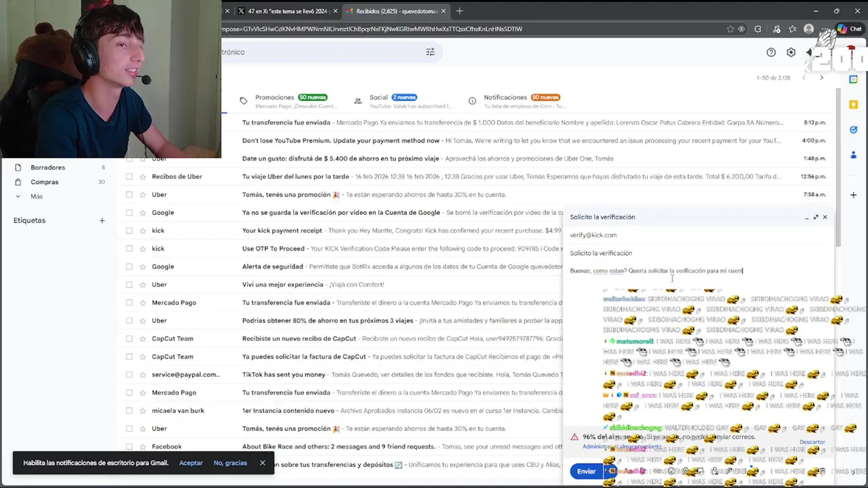Select checkbox for 'Alerta de seguridad' Google email

point(129,266)
